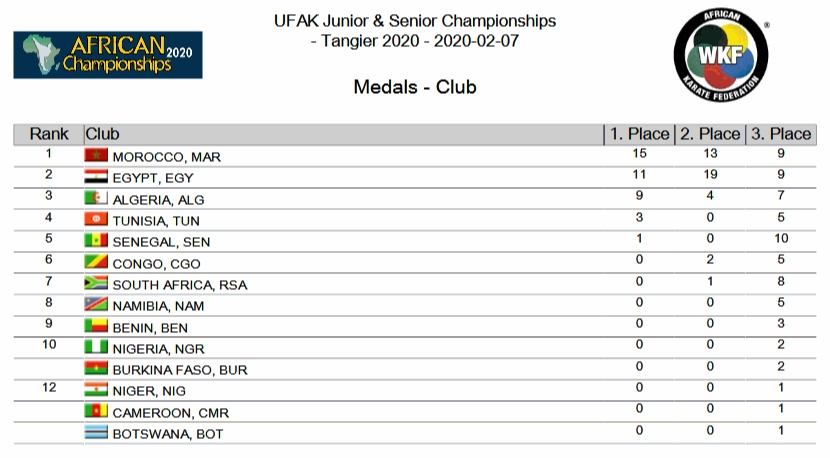This screenshot has width=830, height=458.
Task: Click the 3. Place column header
Action: 780,134
